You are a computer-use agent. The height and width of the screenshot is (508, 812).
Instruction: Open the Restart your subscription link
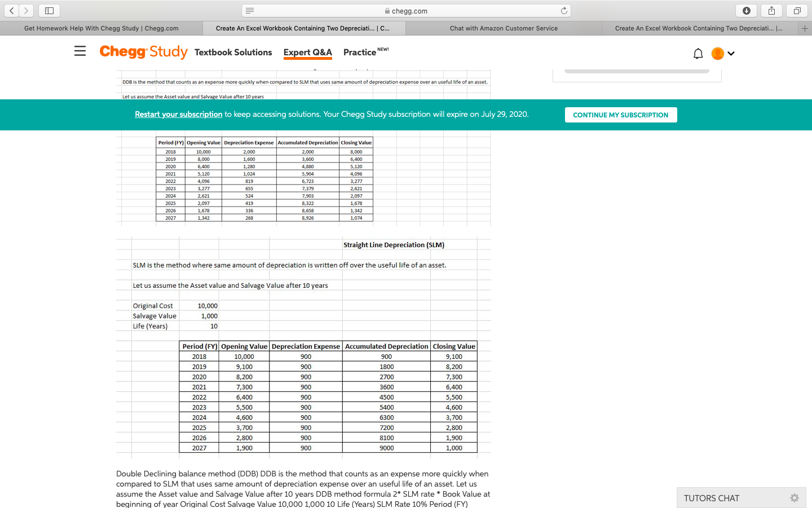click(x=178, y=114)
